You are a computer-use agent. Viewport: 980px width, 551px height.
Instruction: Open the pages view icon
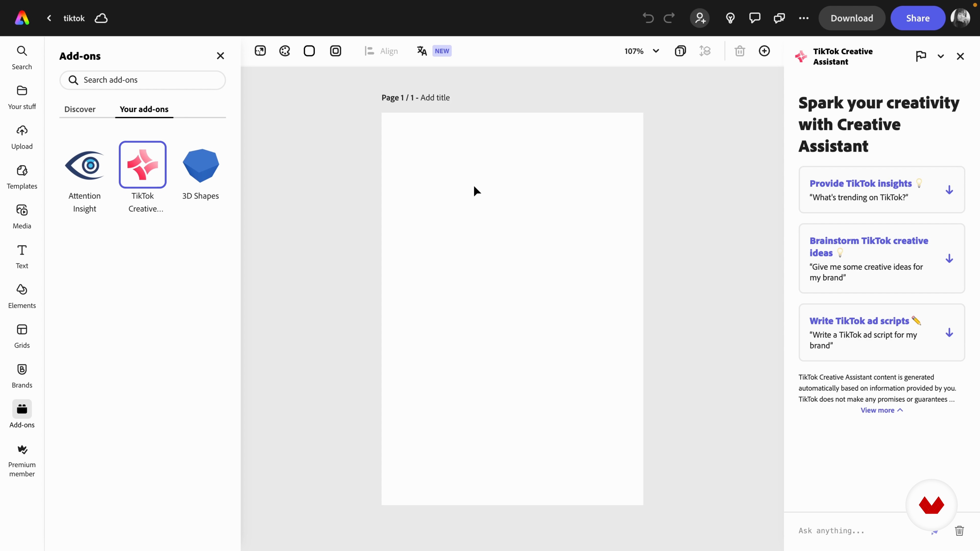coord(680,51)
